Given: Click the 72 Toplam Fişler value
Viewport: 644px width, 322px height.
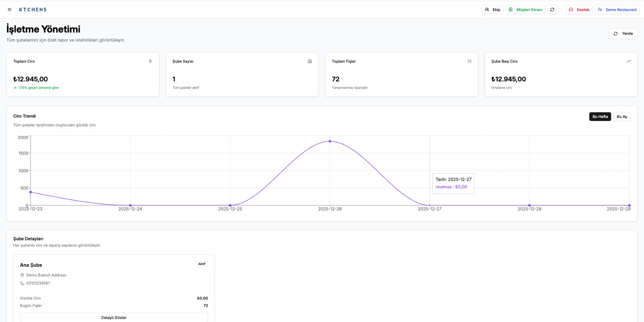Looking at the screenshot, I should [x=336, y=79].
